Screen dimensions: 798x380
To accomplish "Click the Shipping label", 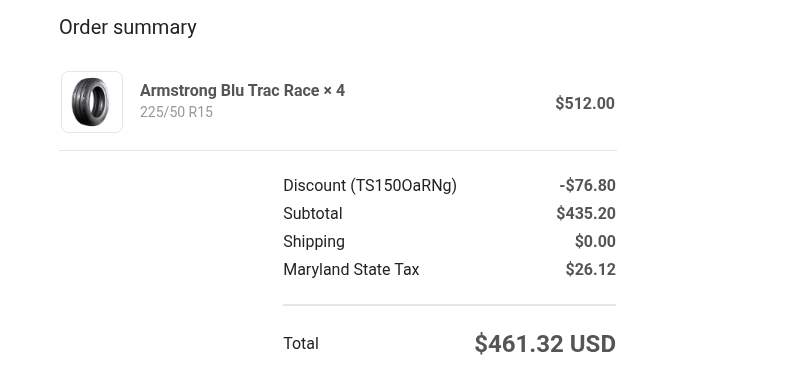I will click(314, 241).
